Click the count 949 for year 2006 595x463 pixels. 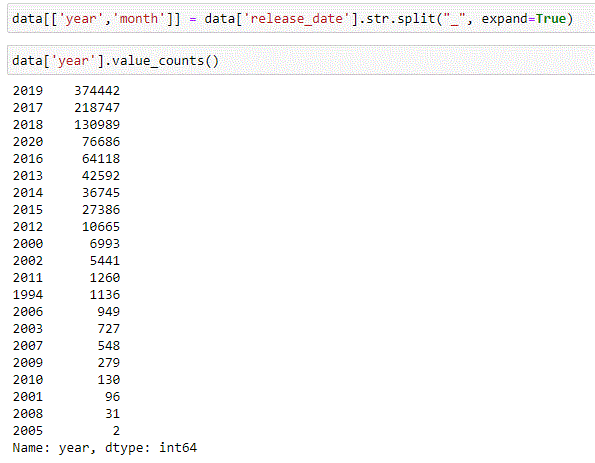[109, 312]
